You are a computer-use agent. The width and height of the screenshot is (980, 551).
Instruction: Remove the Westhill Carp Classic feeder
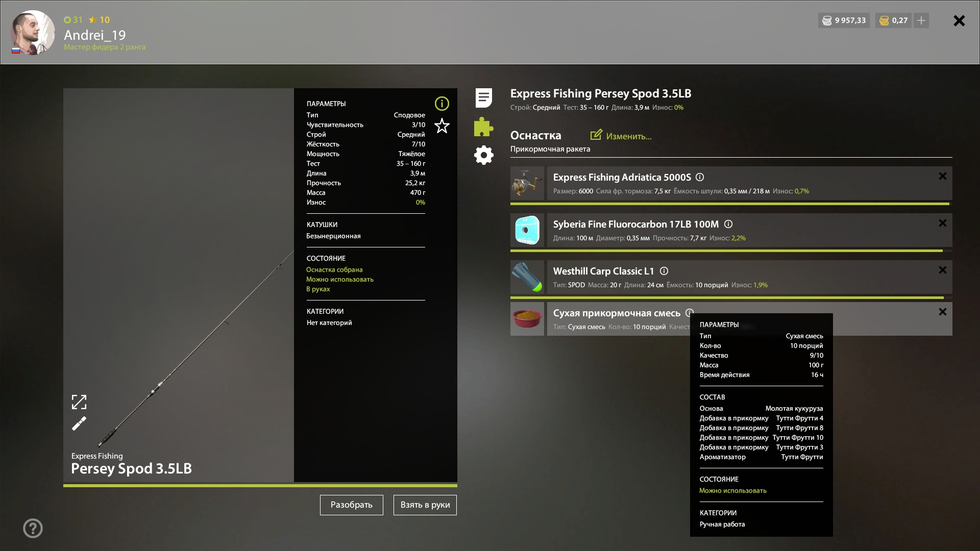click(942, 270)
